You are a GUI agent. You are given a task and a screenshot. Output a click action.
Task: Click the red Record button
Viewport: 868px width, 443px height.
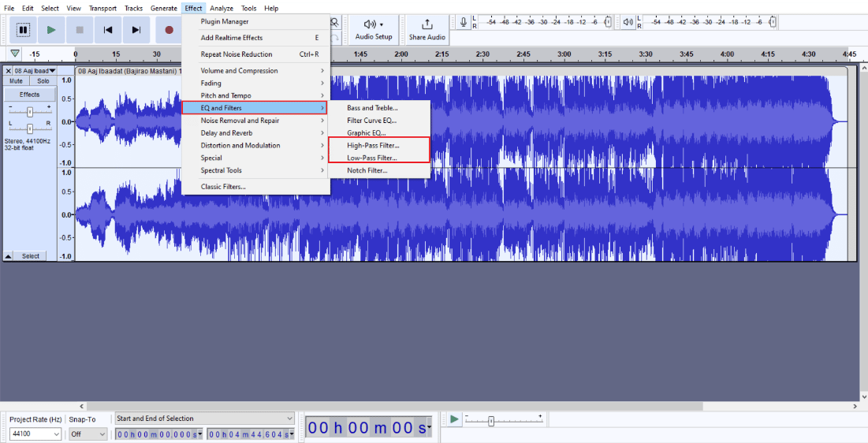click(x=169, y=30)
